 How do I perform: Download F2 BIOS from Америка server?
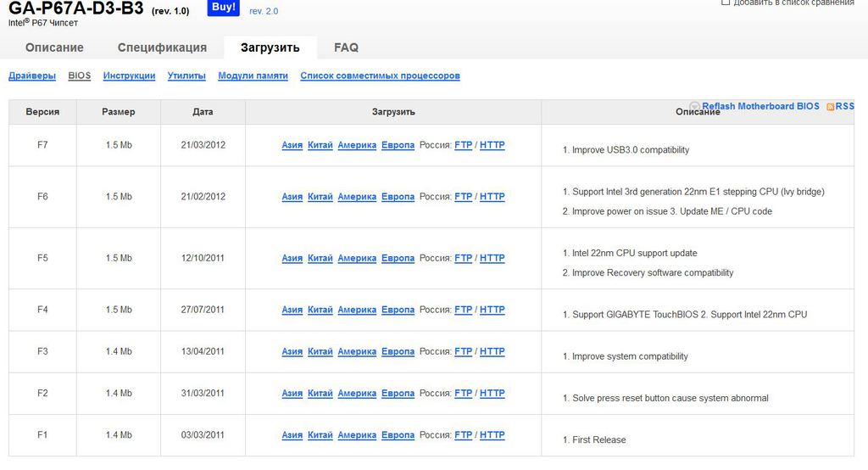pyautogui.click(x=357, y=394)
